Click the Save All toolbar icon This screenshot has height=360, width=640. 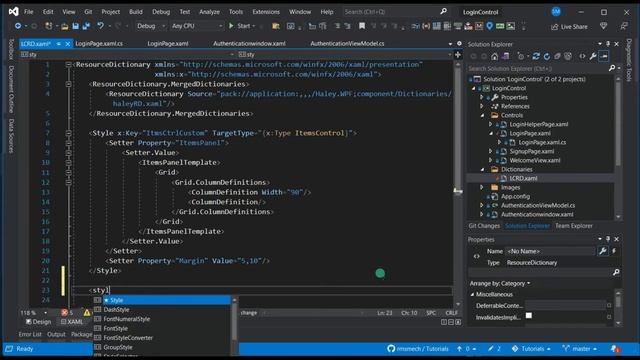[x=87, y=26]
